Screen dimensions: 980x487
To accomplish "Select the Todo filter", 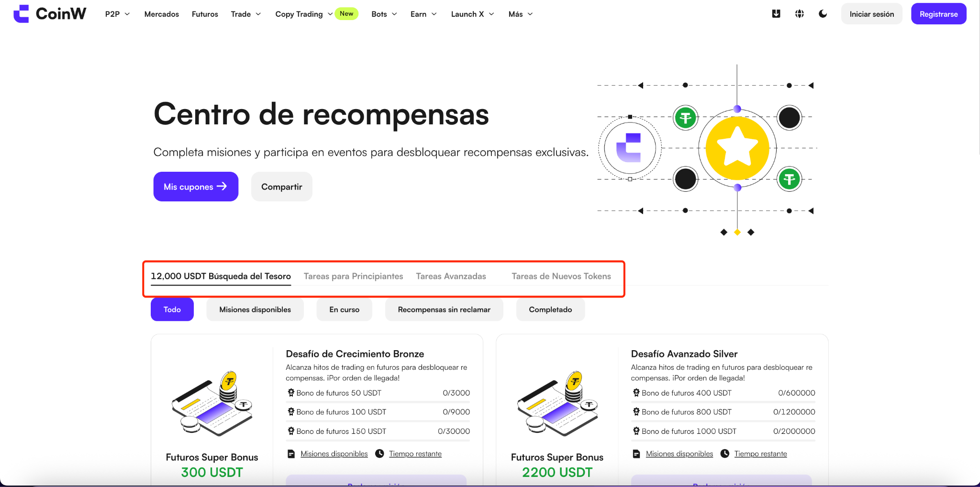I will tap(172, 310).
